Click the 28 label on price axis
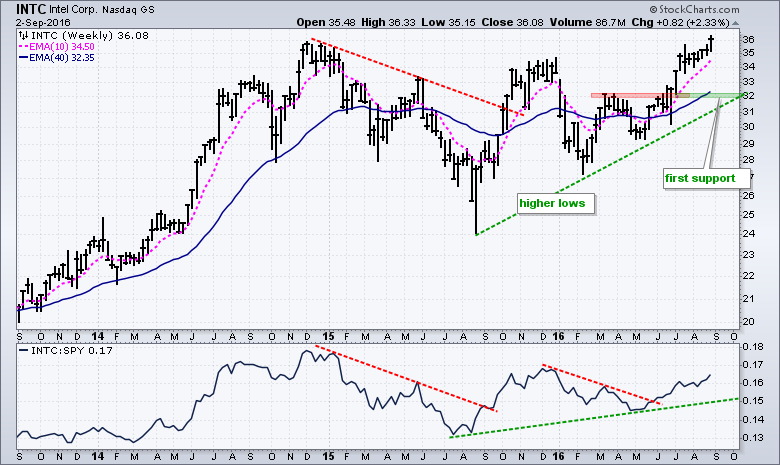Viewport: 780px width, 465px height. click(x=749, y=160)
